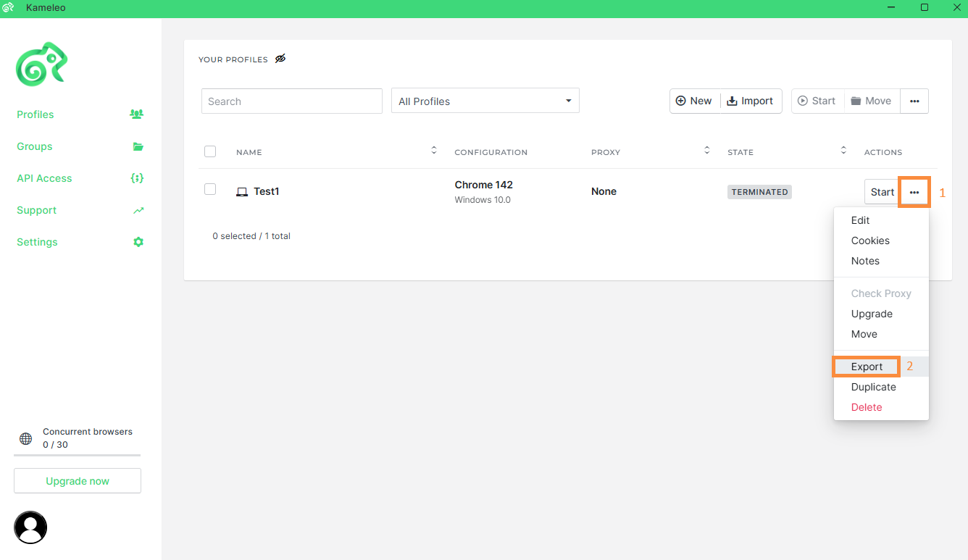Click the toolbar Start button

coord(817,101)
